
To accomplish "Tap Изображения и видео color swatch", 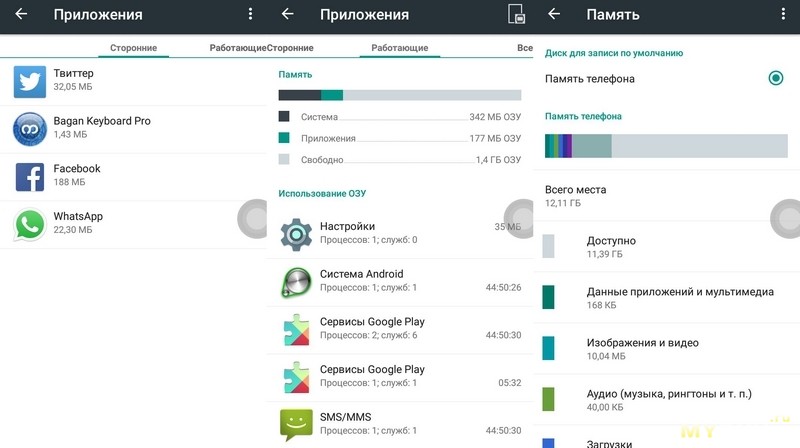I will (x=548, y=348).
